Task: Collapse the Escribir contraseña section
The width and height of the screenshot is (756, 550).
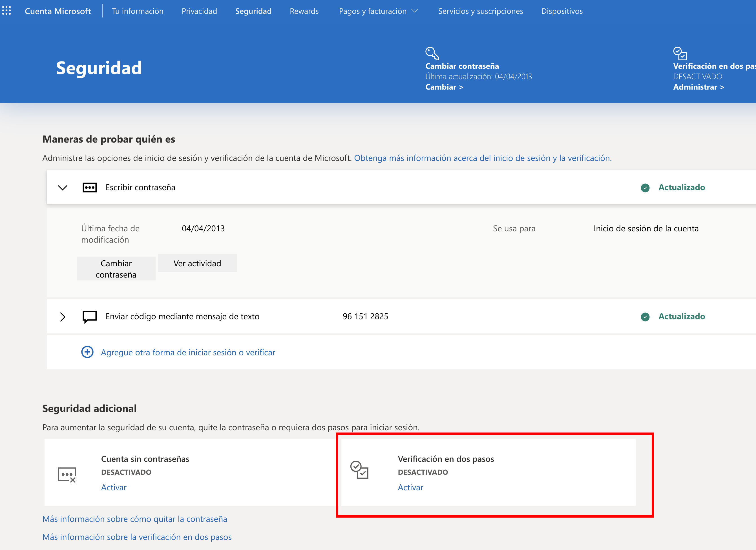Action: coord(63,188)
